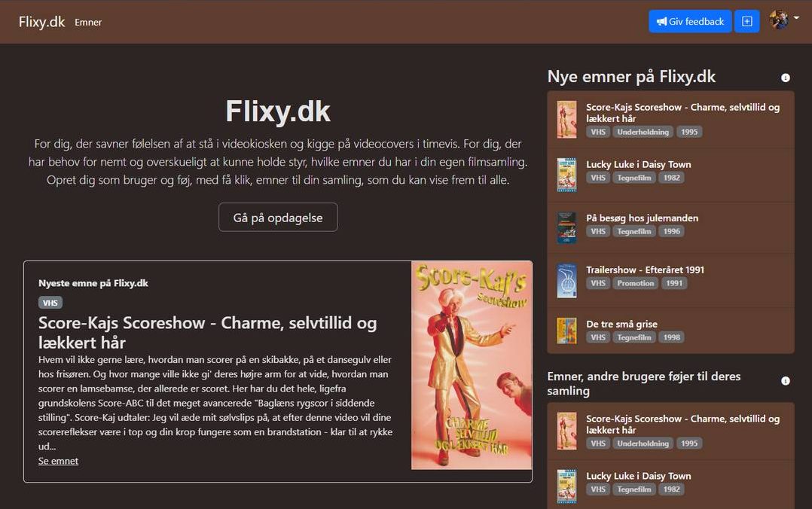The image size is (812, 509).
Task: Select the VHS badge in Nyeste emne card
Action: [x=50, y=303]
